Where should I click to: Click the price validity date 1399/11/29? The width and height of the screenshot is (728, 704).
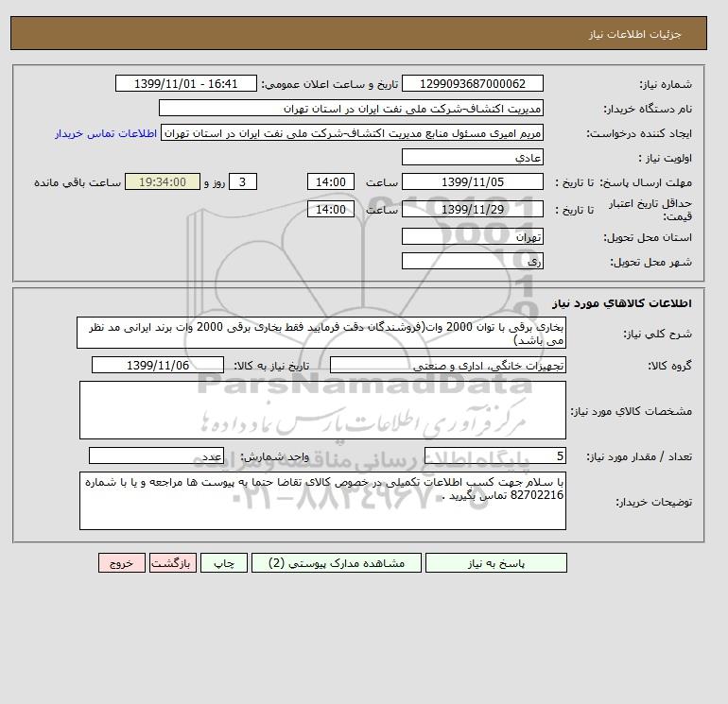pyautogui.click(x=472, y=209)
